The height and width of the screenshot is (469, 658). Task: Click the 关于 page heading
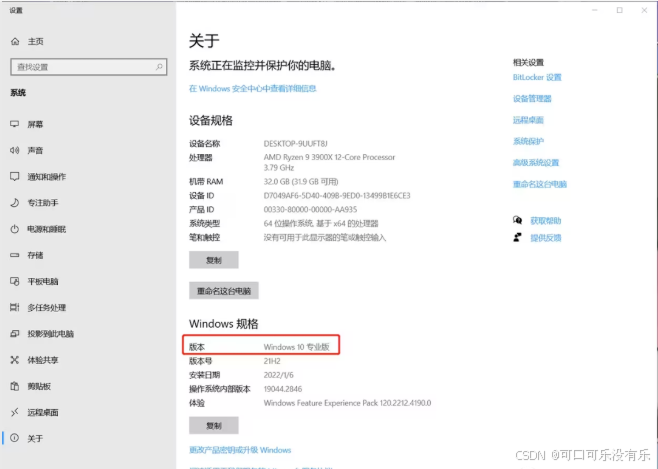(x=204, y=41)
